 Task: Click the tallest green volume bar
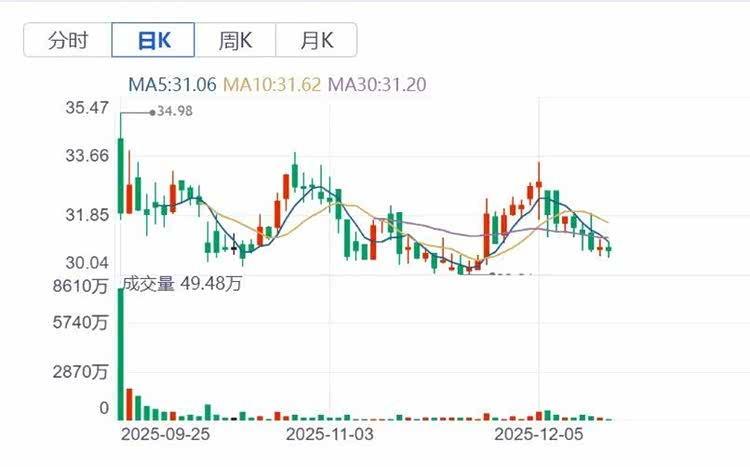tap(121, 354)
